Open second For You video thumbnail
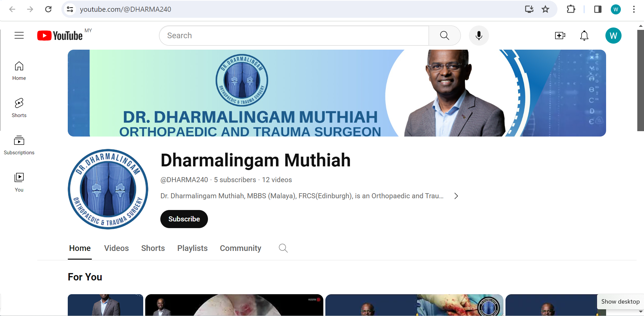This screenshot has height=316, width=644. coord(234,305)
